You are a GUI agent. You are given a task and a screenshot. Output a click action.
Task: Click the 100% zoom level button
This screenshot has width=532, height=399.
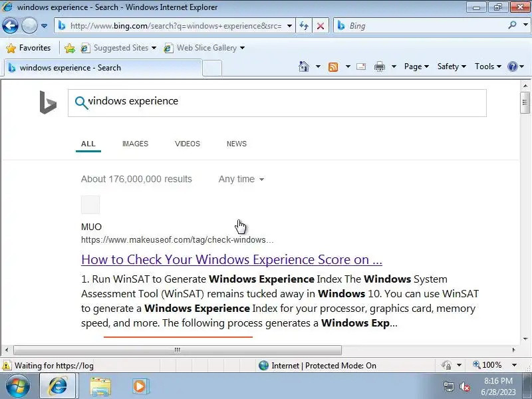[x=487, y=365]
